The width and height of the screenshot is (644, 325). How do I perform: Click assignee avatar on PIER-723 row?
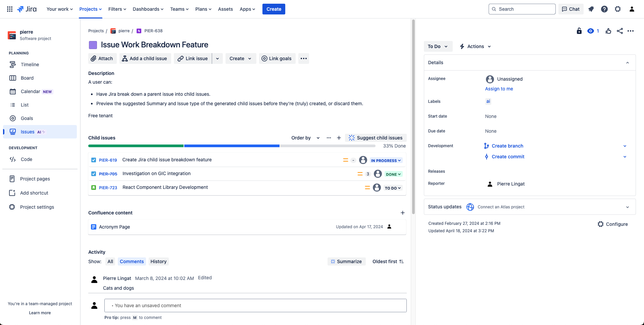tap(377, 188)
